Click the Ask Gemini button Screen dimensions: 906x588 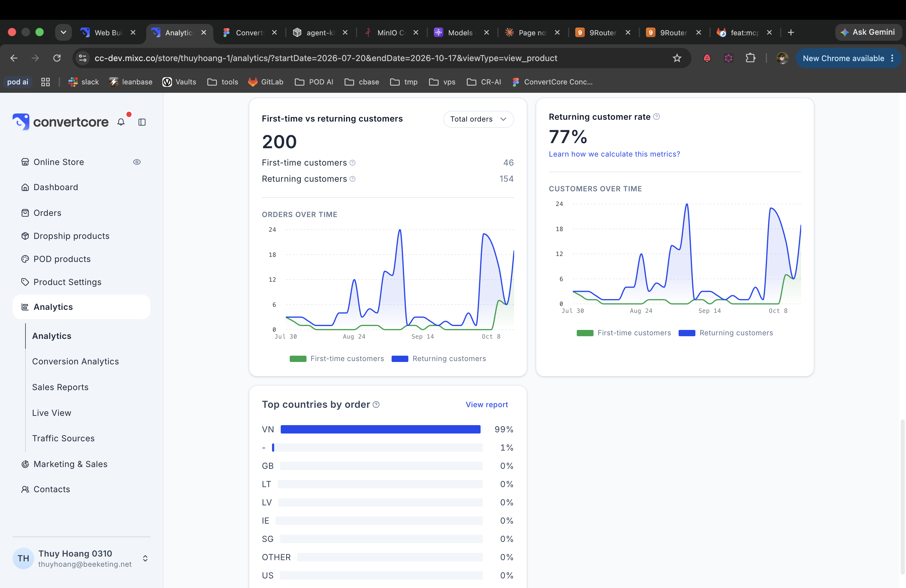tap(868, 32)
